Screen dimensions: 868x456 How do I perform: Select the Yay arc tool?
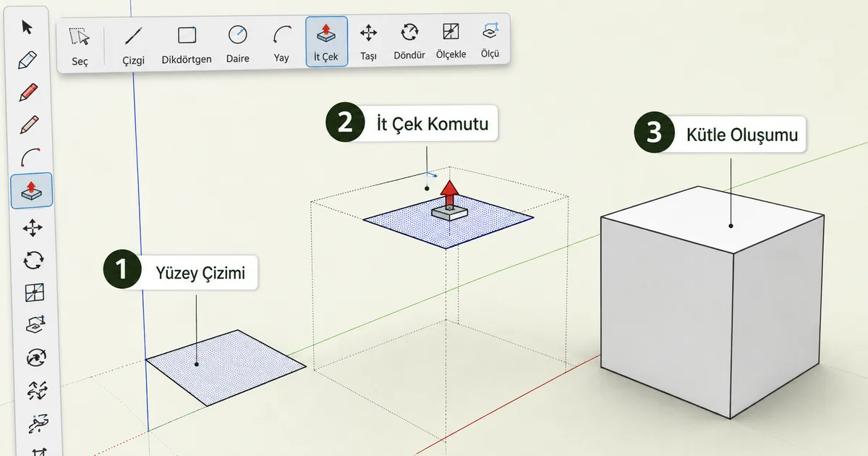point(281,43)
